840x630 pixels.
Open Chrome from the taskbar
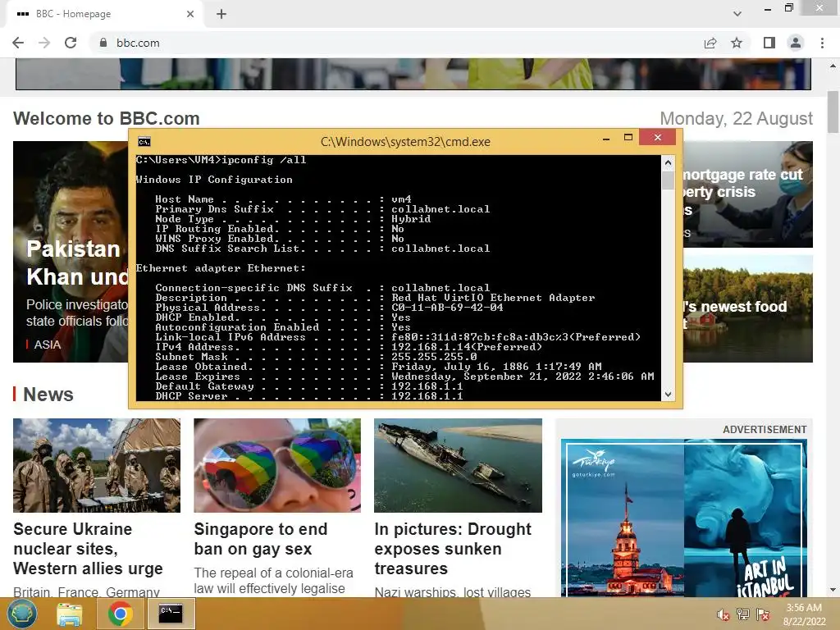pos(120,614)
